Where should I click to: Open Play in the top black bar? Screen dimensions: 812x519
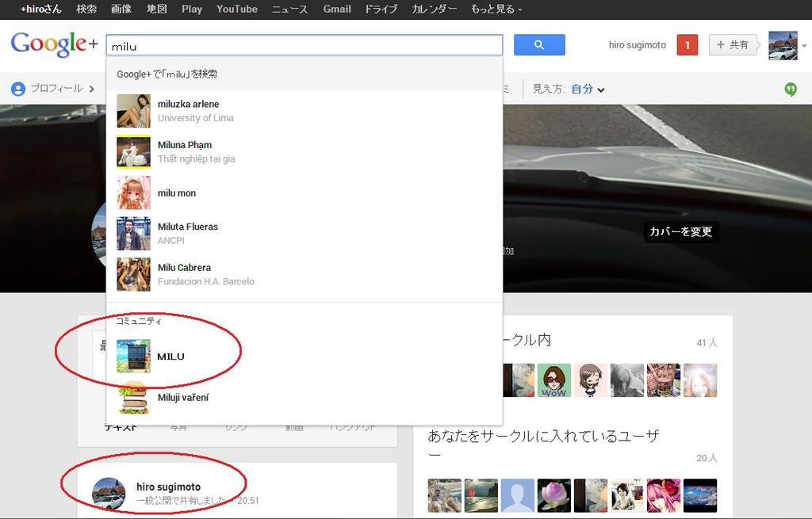(x=192, y=9)
